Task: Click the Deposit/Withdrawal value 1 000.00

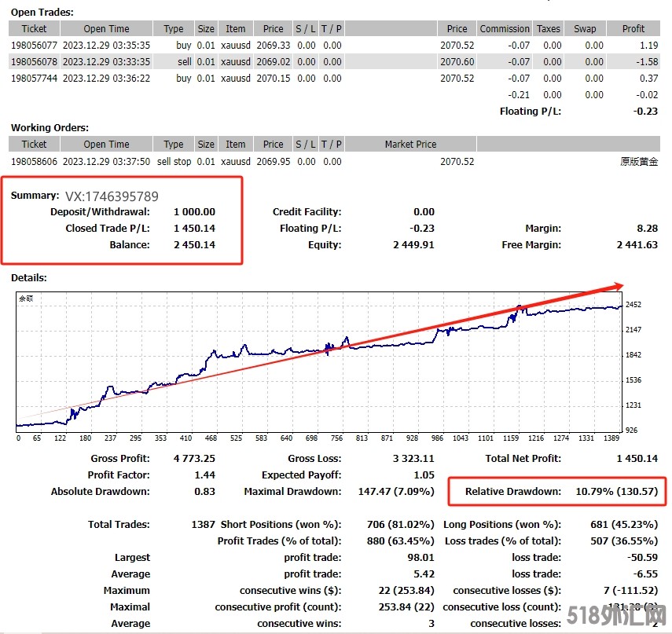Action: pyautogui.click(x=195, y=212)
